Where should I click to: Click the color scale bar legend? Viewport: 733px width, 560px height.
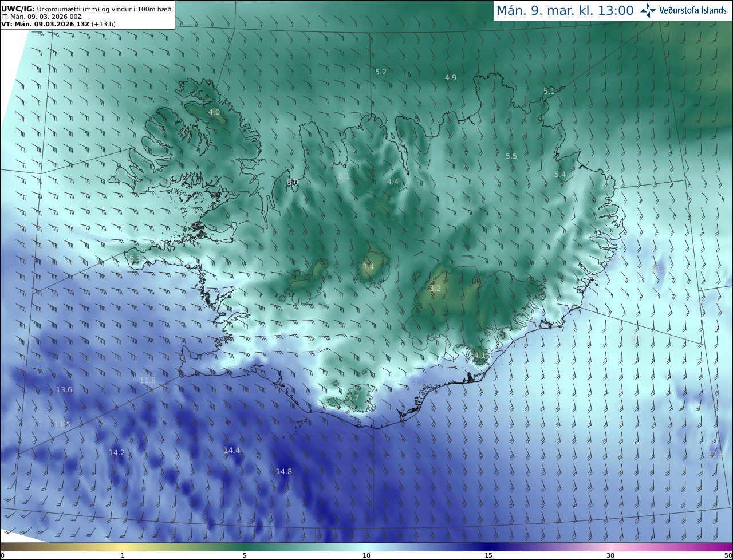click(366, 547)
